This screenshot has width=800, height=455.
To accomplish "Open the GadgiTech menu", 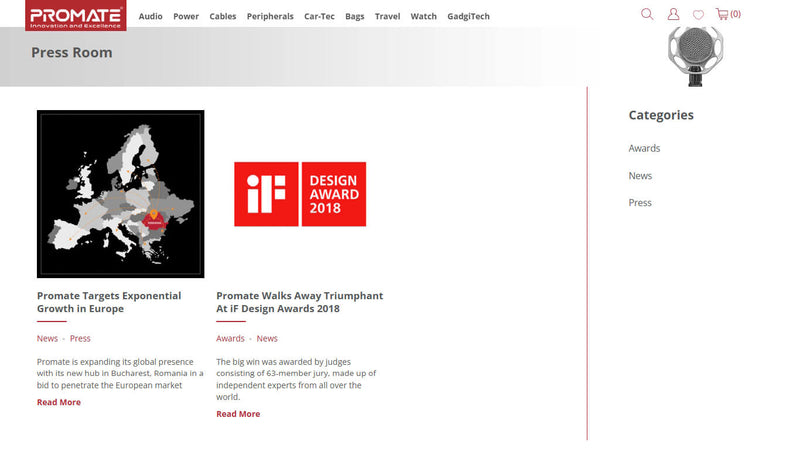I will 468,16.
